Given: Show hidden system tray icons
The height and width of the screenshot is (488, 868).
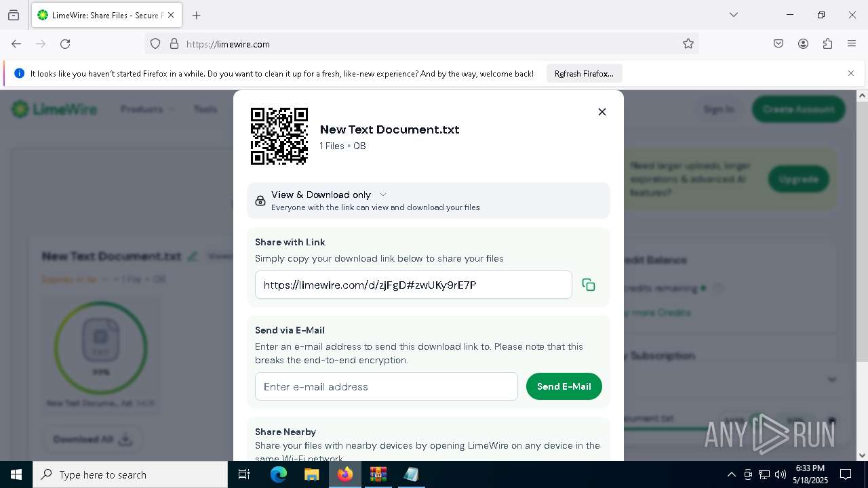Looking at the screenshot, I should point(731,474).
